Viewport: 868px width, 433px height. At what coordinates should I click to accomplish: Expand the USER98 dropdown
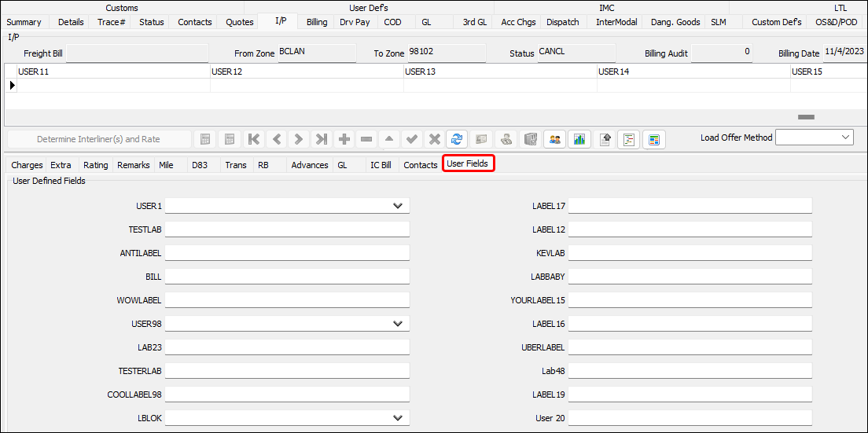click(x=398, y=324)
